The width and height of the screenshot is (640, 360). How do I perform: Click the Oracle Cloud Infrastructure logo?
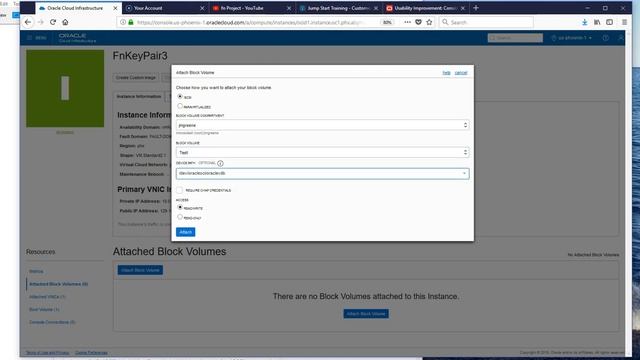pyautogui.click(x=77, y=38)
